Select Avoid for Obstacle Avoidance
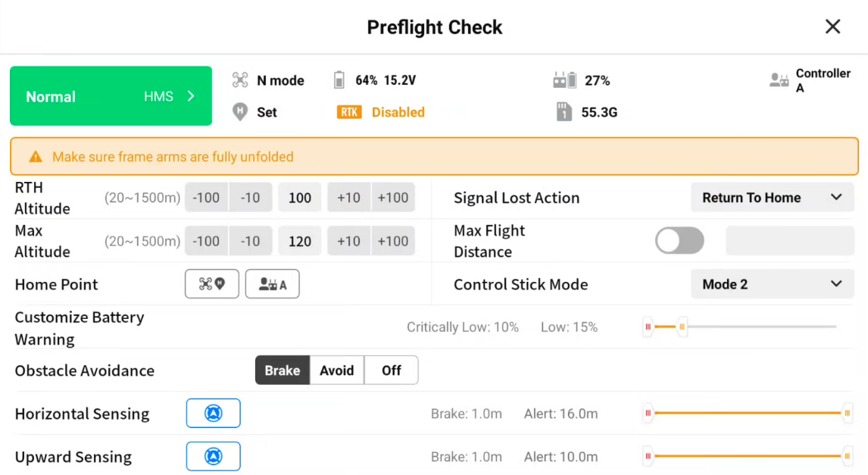 336,370
